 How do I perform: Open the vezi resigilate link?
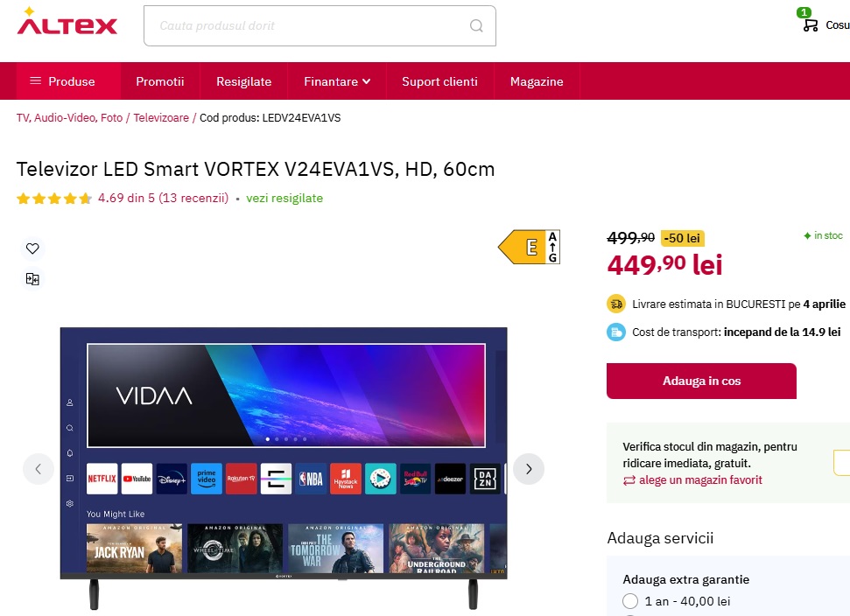coord(285,199)
